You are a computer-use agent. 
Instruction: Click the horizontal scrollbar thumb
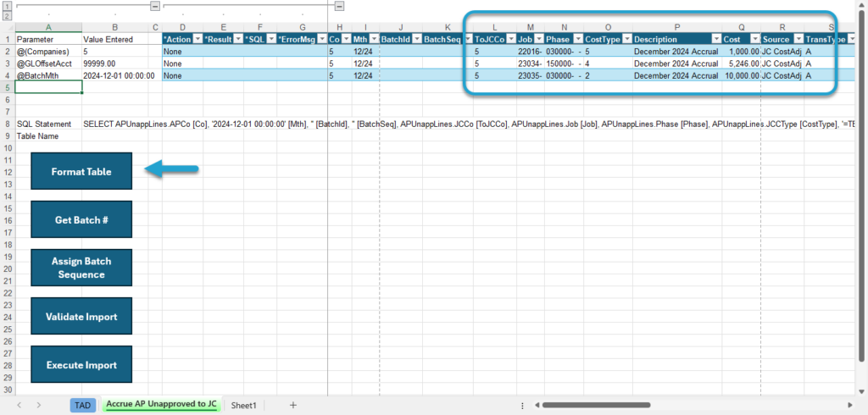point(596,405)
